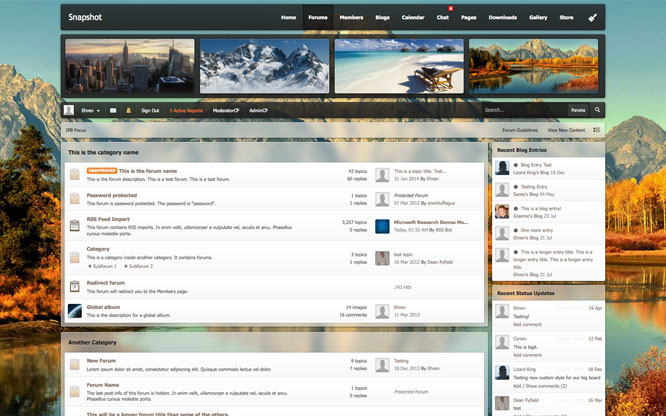The width and height of the screenshot is (666, 416).
Task: Toggle the sidebar with the list icon
Action: (597, 130)
